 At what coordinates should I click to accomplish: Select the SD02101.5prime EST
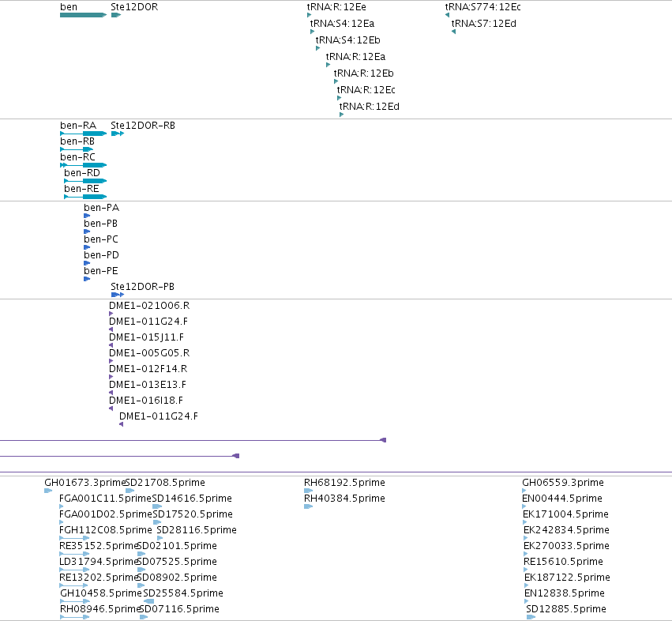pos(141,554)
